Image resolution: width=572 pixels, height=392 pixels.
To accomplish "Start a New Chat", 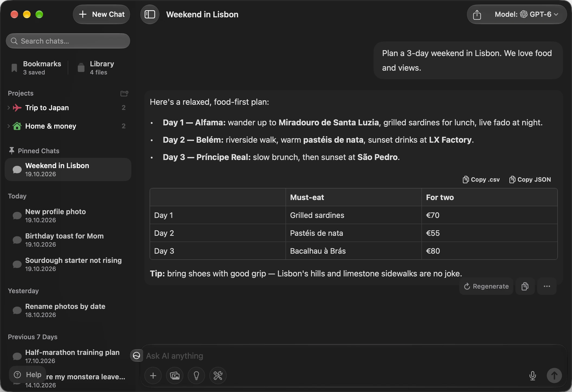I will pyautogui.click(x=101, y=14).
